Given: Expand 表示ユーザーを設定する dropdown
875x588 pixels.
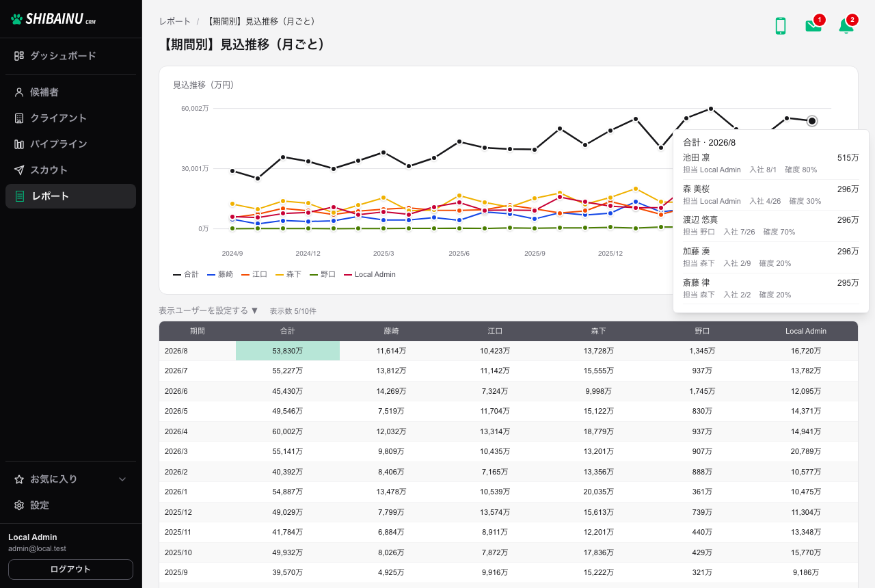Looking at the screenshot, I should point(208,310).
